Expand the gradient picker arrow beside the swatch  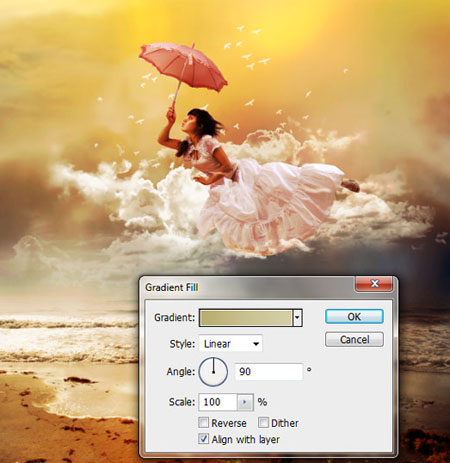[x=297, y=318]
